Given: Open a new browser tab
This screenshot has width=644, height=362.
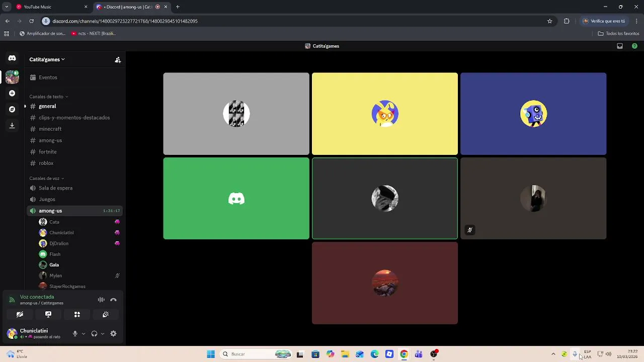Looking at the screenshot, I should coord(178,7).
